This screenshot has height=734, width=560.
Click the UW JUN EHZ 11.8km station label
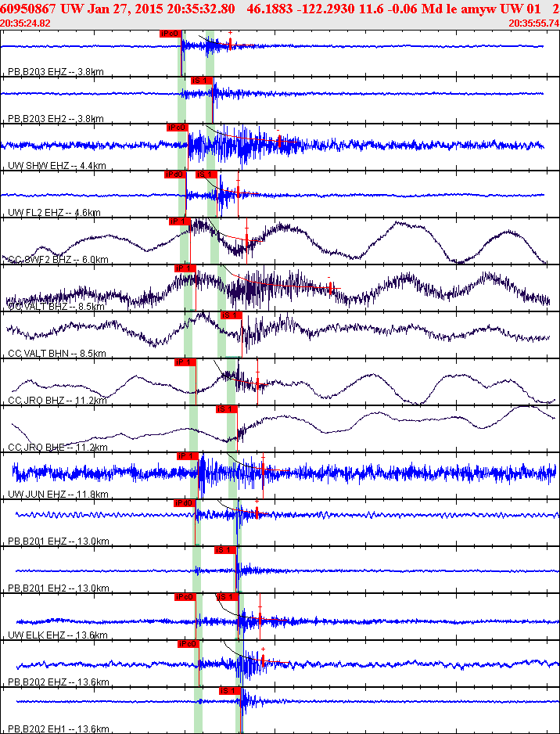59,495
